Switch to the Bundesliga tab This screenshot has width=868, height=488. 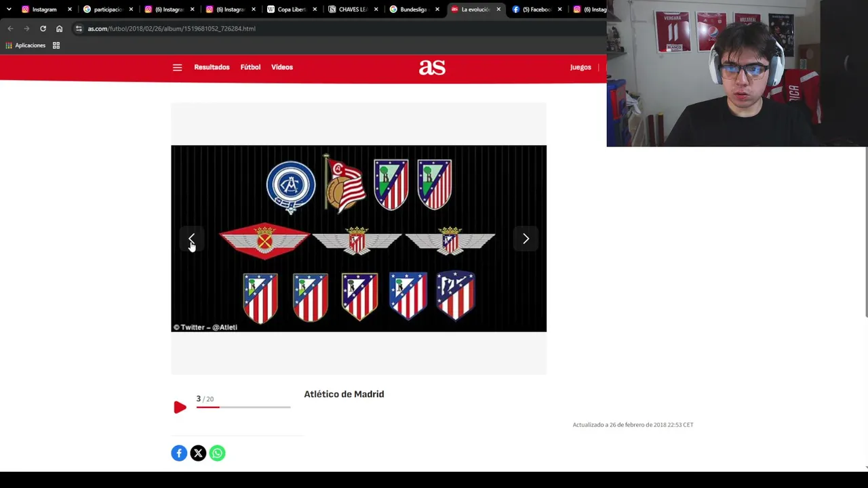[x=413, y=9]
